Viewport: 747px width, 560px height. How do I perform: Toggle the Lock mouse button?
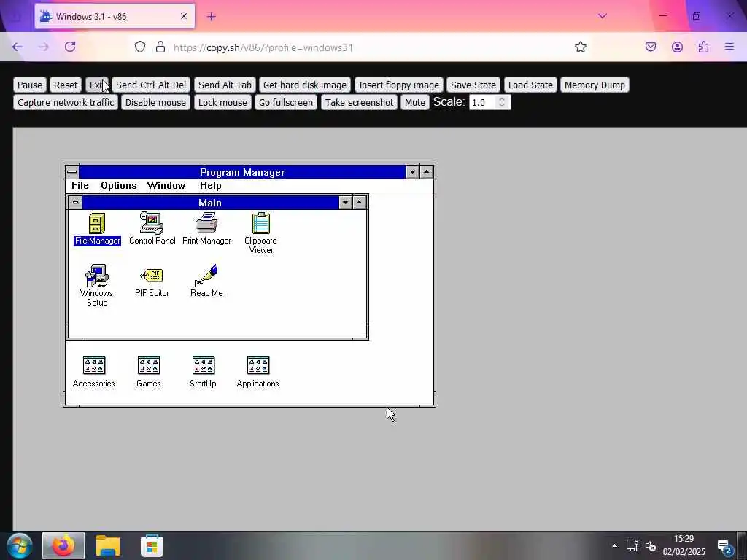pos(222,102)
